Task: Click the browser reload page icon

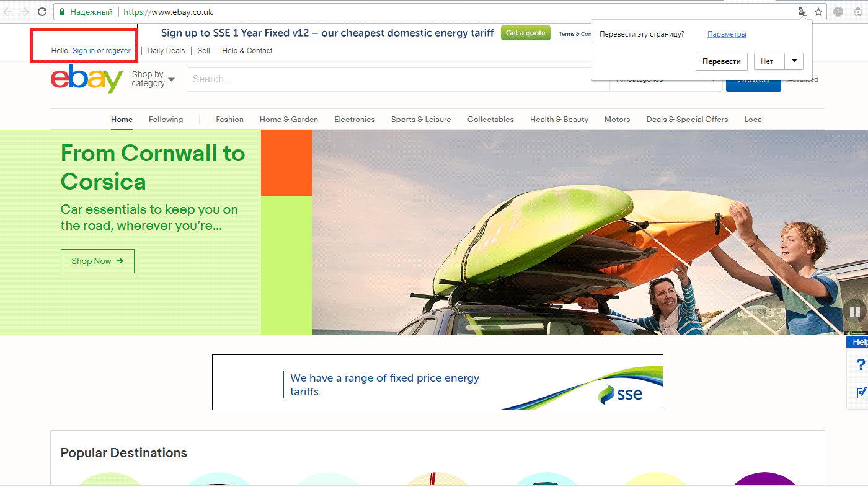Action: (42, 12)
